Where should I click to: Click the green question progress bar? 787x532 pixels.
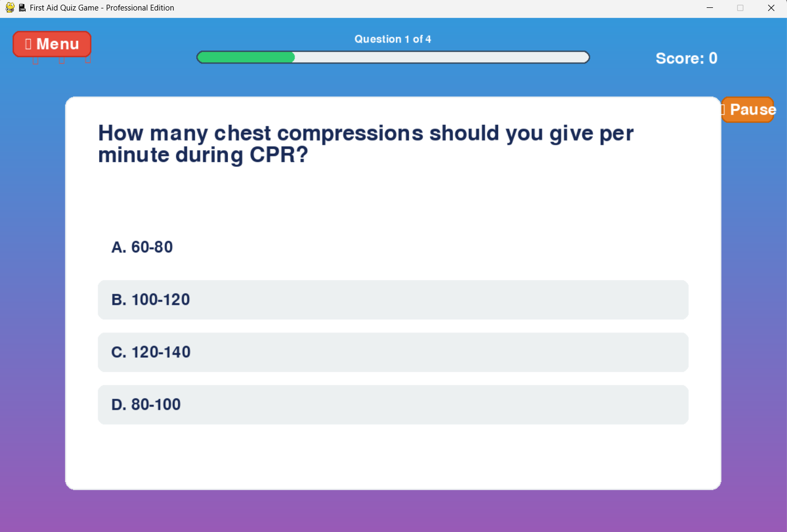tap(246, 57)
